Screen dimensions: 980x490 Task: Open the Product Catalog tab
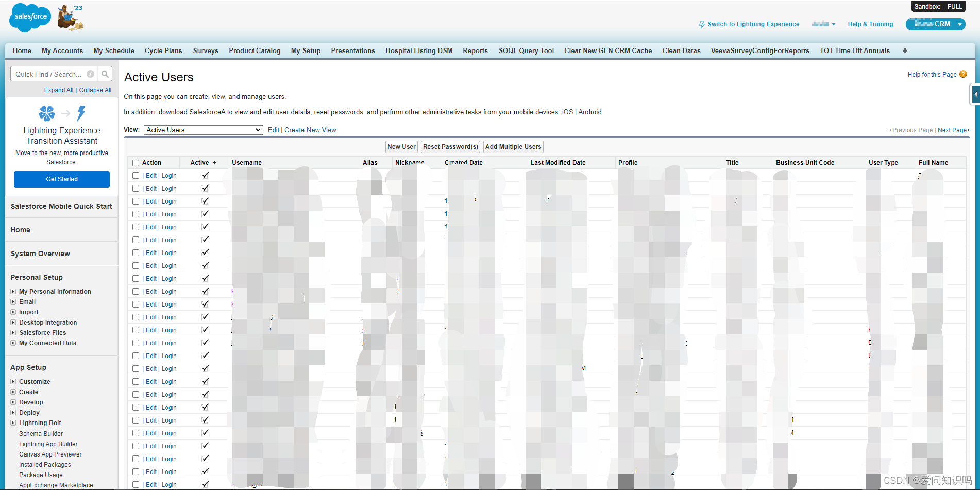click(x=255, y=50)
